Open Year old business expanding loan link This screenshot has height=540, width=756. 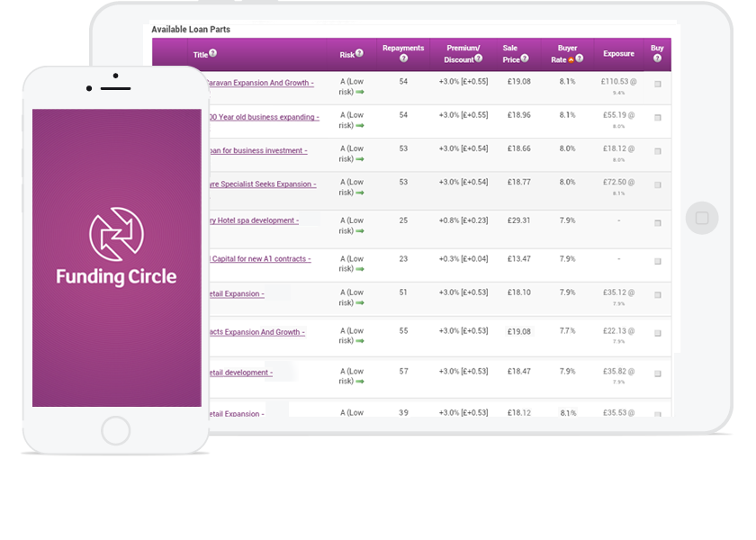[x=264, y=117]
